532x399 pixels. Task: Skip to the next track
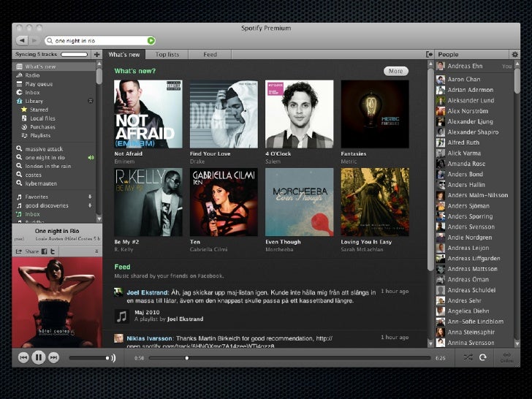tap(53, 357)
